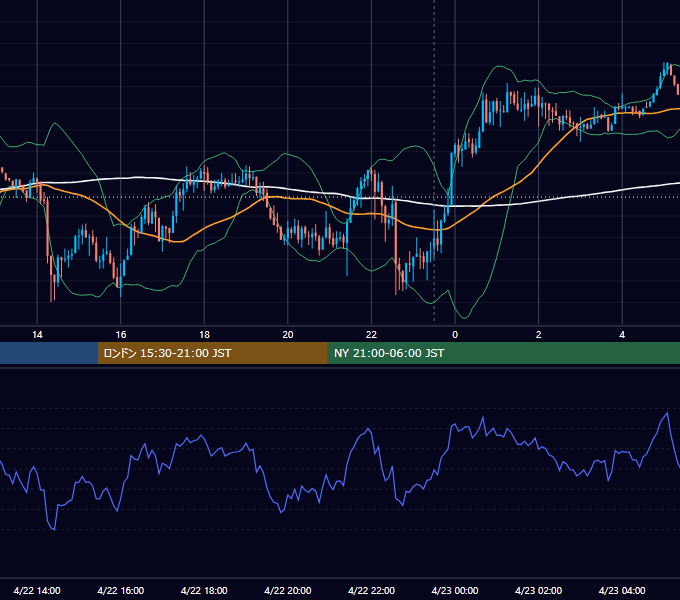The height and width of the screenshot is (600, 680).
Task: Click the 4/22 20:00 date label
Action: coord(288,590)
